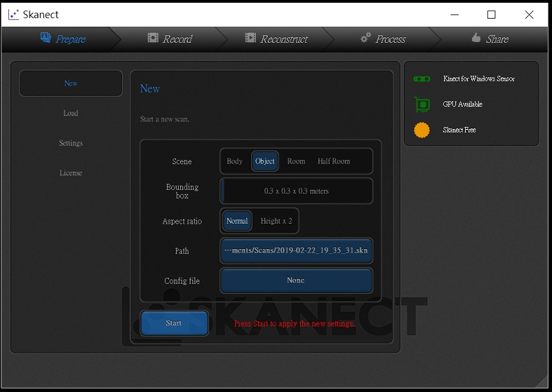The width and height of the screenshot is (552, 392).
Task: Open the Record tab
Action: tap(170, 39)
